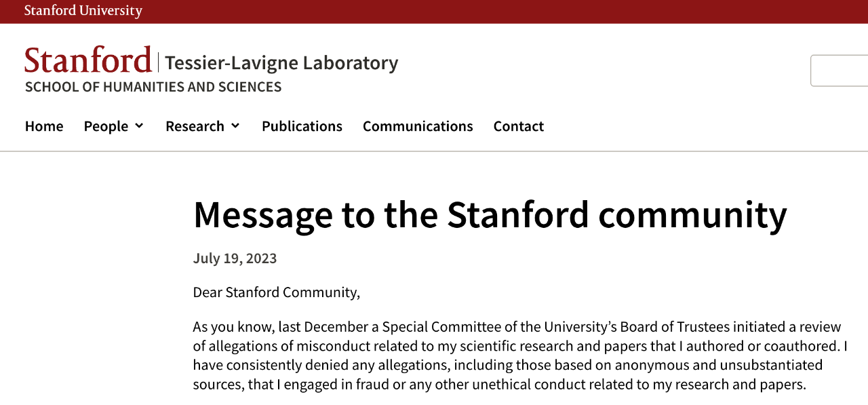
Task: Open the Contact page
Action: 519,126
